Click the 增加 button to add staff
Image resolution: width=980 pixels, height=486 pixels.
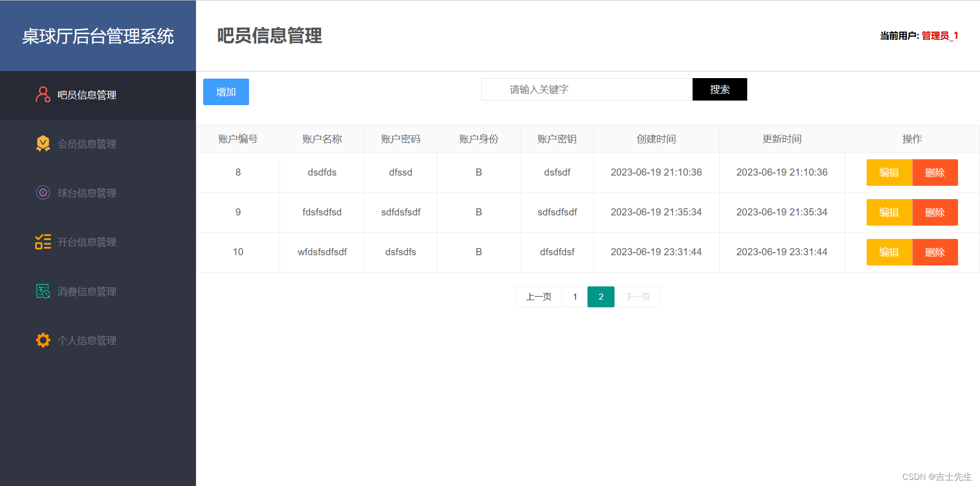click(226, 92)
